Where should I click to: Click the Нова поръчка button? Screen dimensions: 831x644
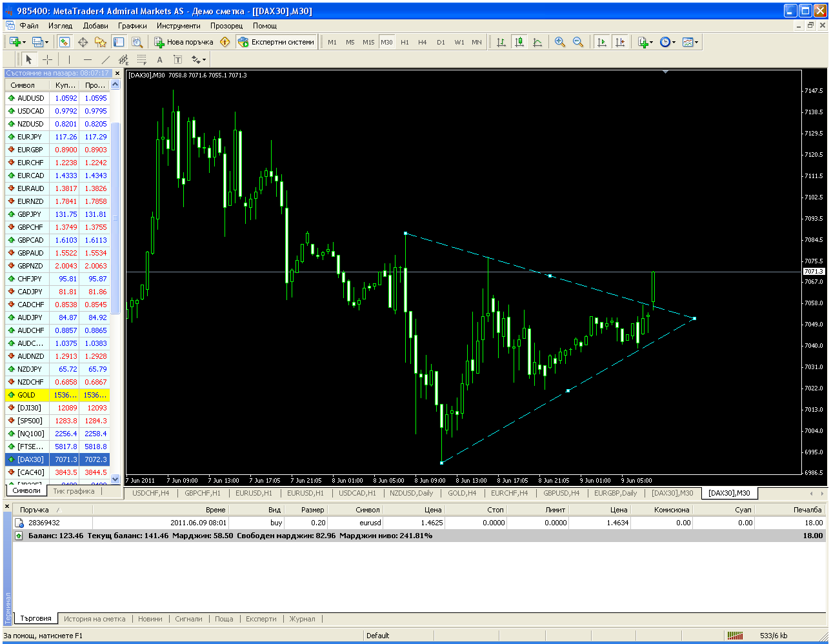tap(184, 42)
